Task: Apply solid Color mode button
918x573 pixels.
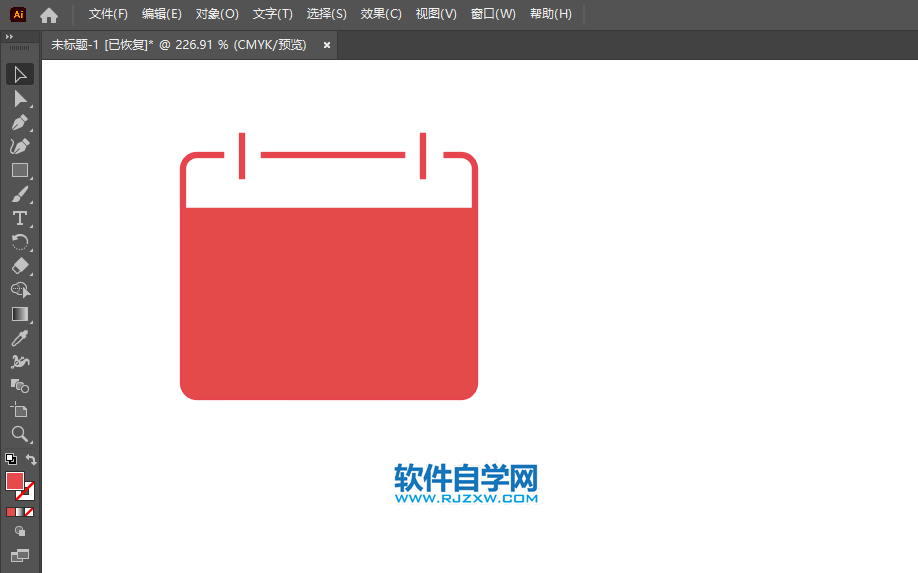Action: (11, 512)
